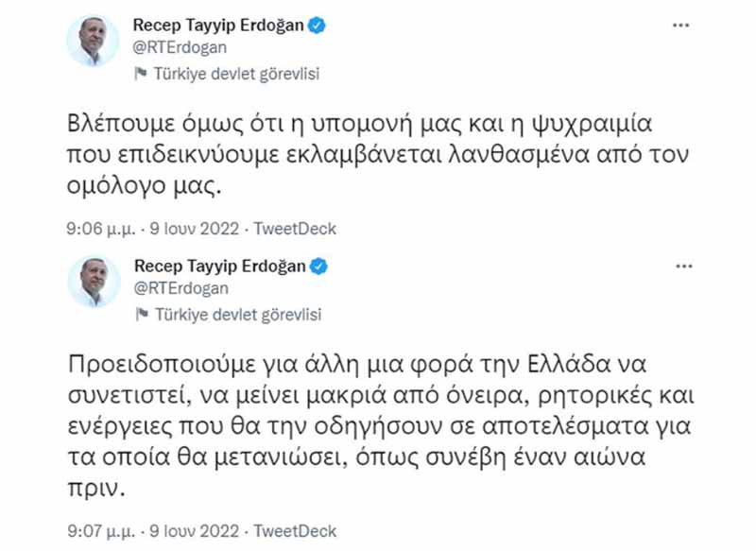
Task: Click the @RTErdogan handle in the second tweet
Action: click(x=180, y=287)
